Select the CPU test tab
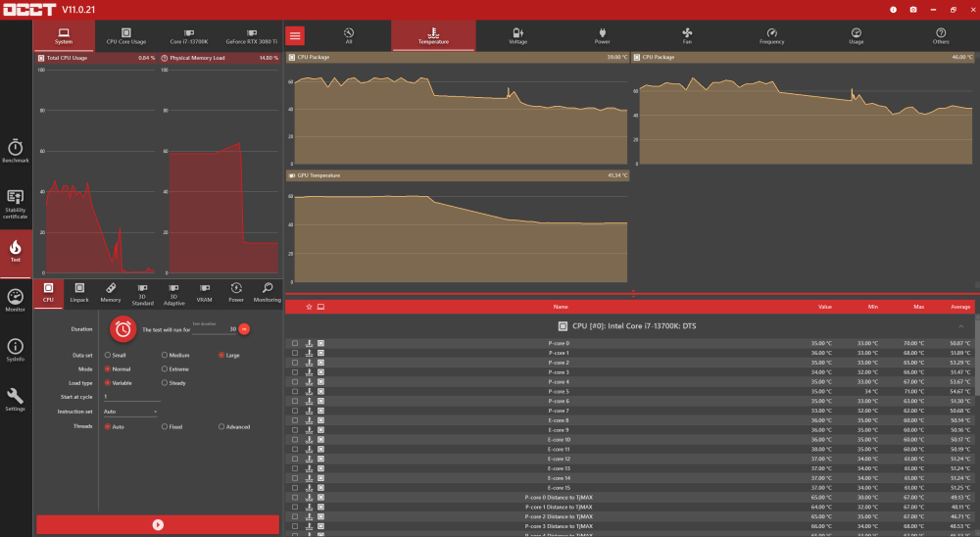Screen dimensions: 980x537 (x=48, y=293)
